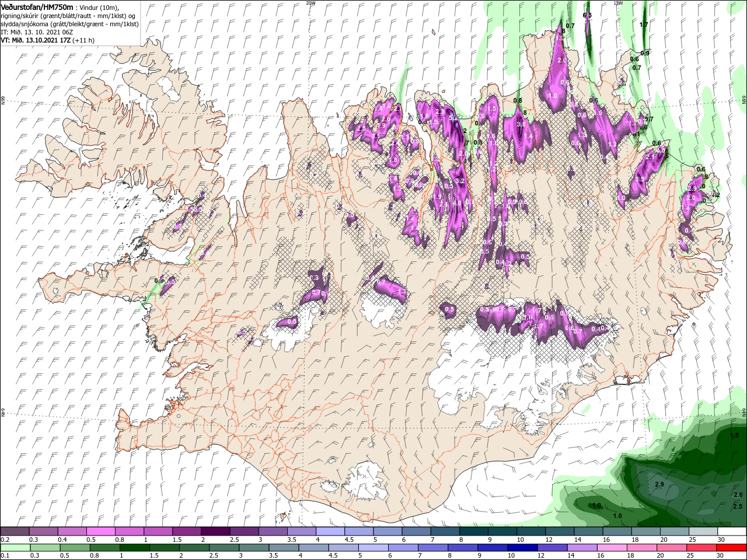Click the 2.9 value in the south-east sea rain
Image resolution: width=747 pixels, height=560 pixels.
[x=660, y=485]
